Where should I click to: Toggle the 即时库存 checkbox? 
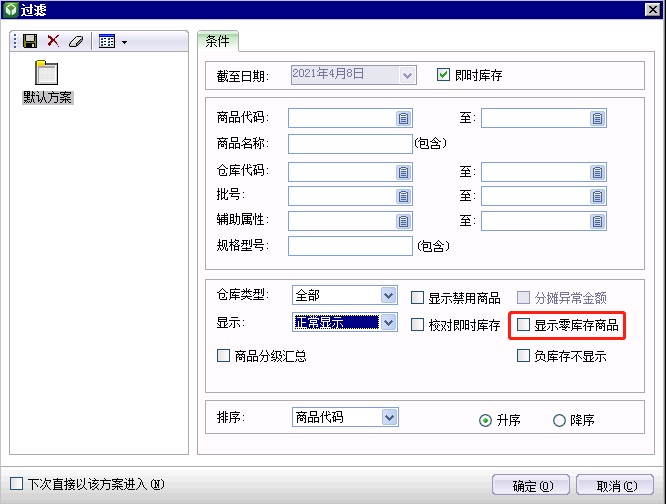point(444,74)
